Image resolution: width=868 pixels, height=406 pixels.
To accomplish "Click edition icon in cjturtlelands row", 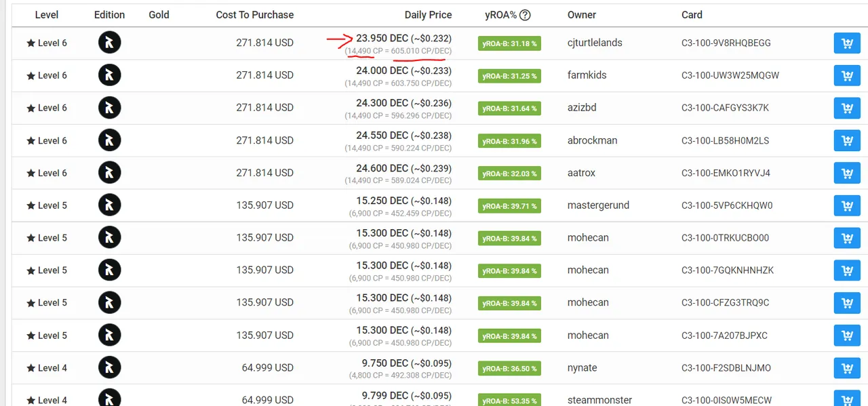I will coord(110,43).
